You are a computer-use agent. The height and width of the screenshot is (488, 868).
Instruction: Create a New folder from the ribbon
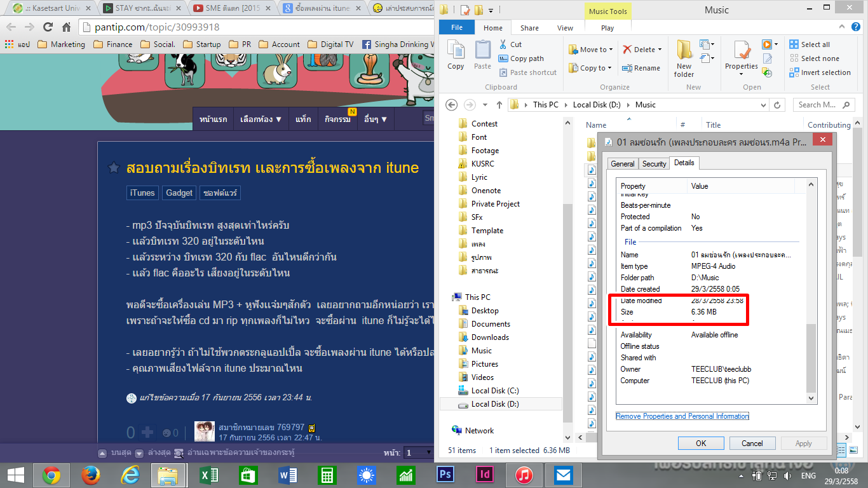coord(684,58)
